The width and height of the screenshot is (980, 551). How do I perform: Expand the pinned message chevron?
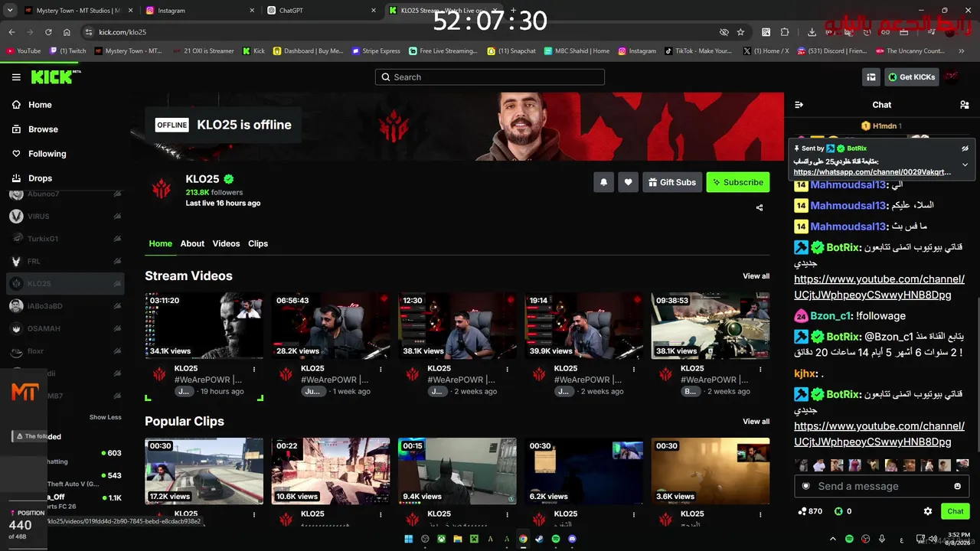[x=965, y=165]
